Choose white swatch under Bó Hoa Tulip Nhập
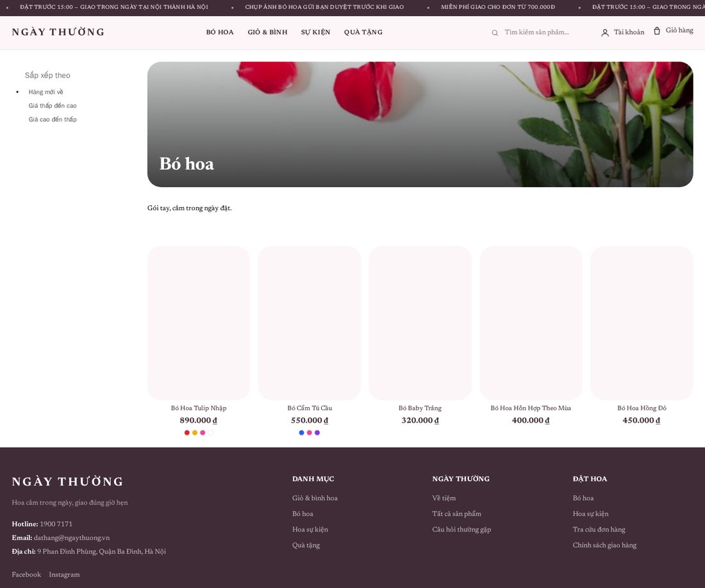Viewport: 705px width, 588px height. coord(210,433)
